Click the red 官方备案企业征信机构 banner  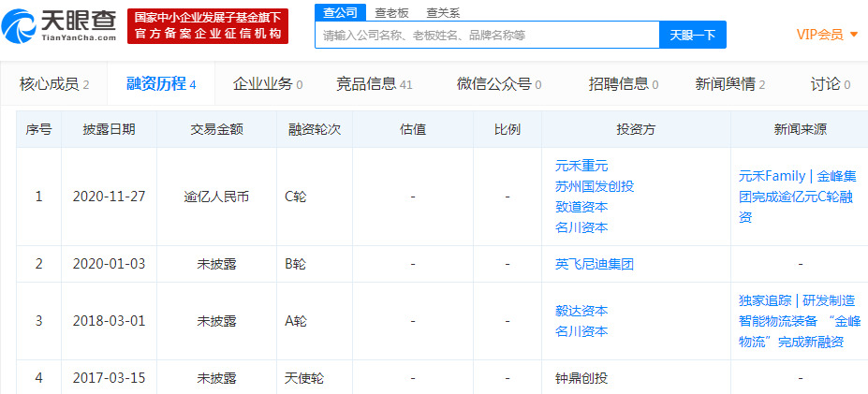coord(208,26)
